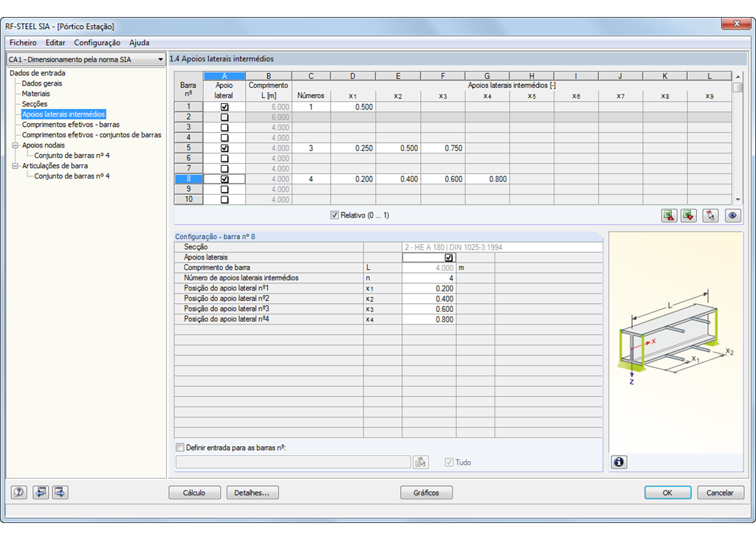The image size is (756, 540).
Task: Open the Ficheiro menu
Action: tap(23, 42)
